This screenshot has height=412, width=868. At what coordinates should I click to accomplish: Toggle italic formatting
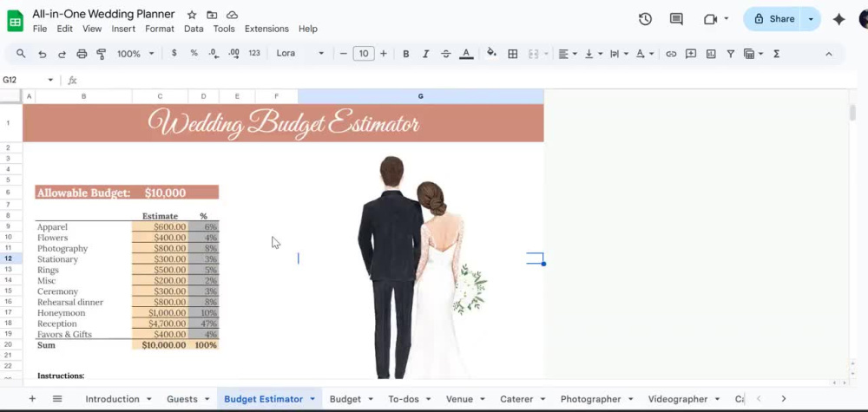[x=425, y=54]
